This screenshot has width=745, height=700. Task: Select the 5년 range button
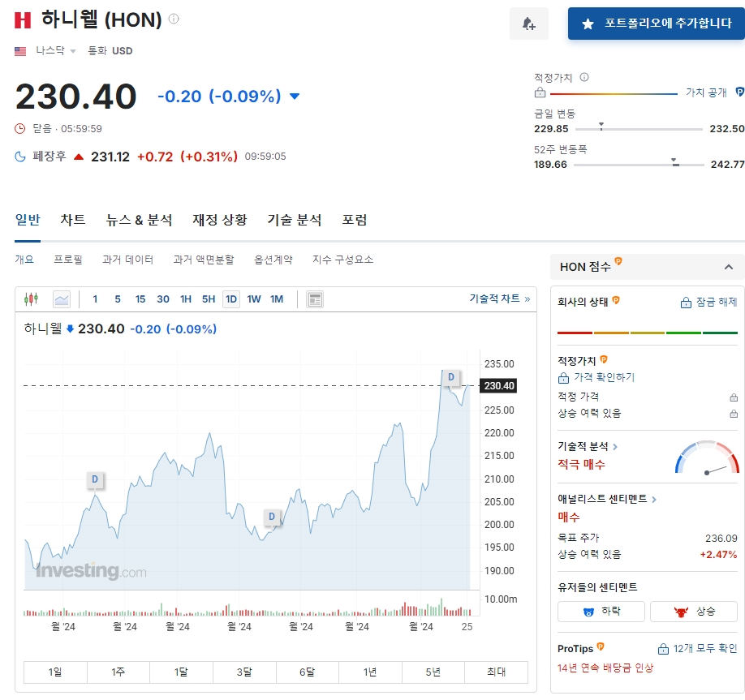tap(433, 672)
